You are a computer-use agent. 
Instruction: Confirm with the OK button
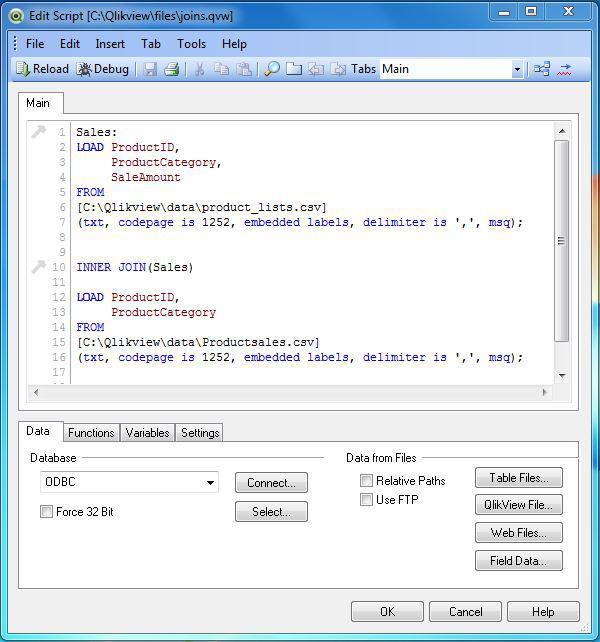click(x=387, y=611)
